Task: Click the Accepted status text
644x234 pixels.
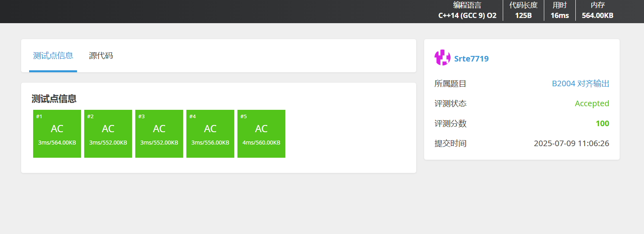Action: click(x=592, y=103)
